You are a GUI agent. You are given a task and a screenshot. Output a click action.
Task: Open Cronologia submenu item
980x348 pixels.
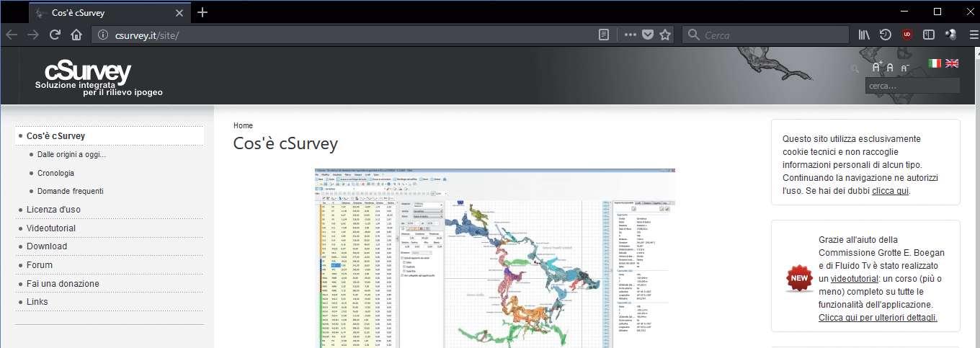pyautogui.click(x=55, y=174)
